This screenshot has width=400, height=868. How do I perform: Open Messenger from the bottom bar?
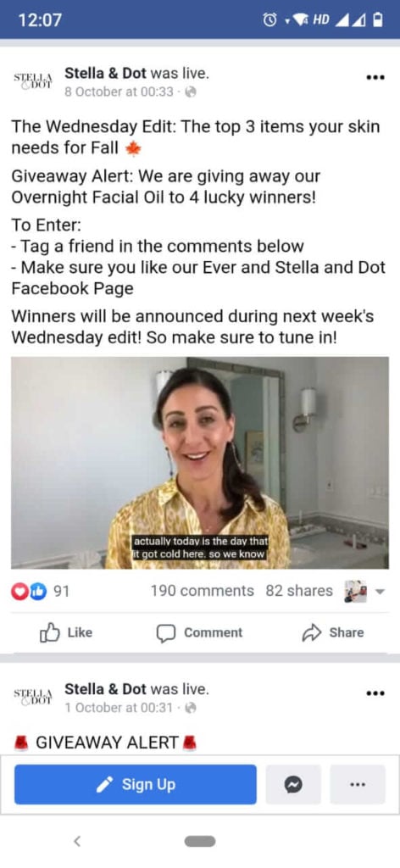[x=293, y=784]
